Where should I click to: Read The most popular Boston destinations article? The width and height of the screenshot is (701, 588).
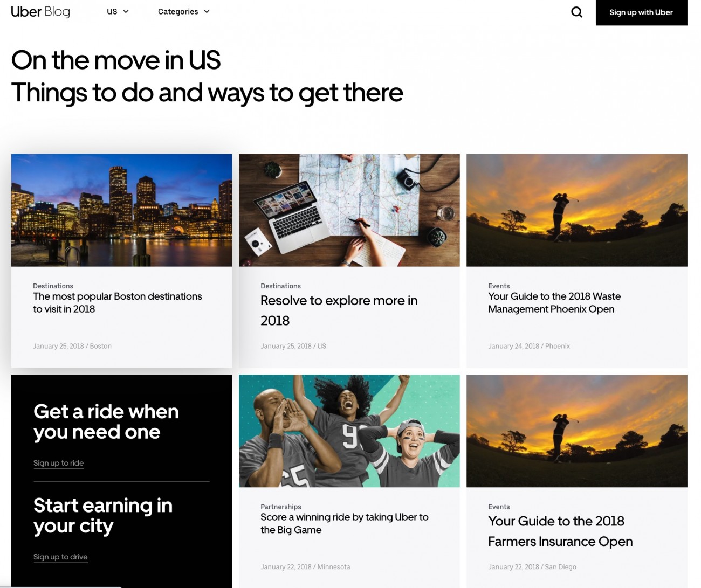118,303
